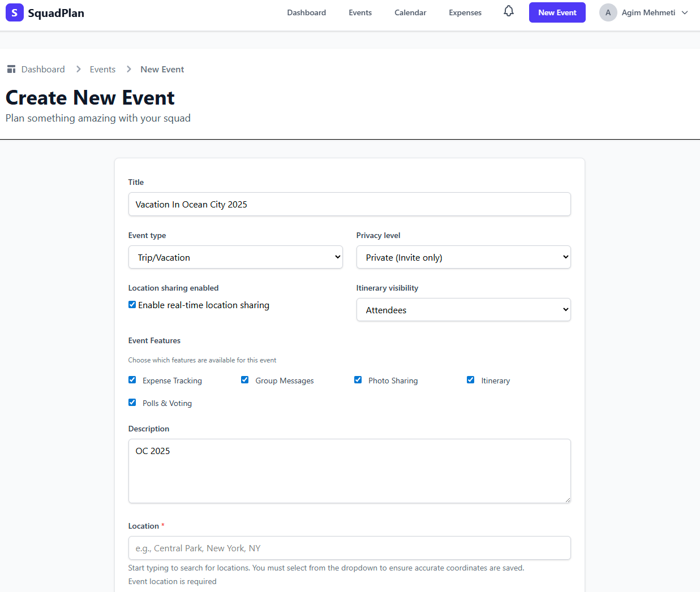Click the Location input field
700x592 pixels.
[349, 547]
